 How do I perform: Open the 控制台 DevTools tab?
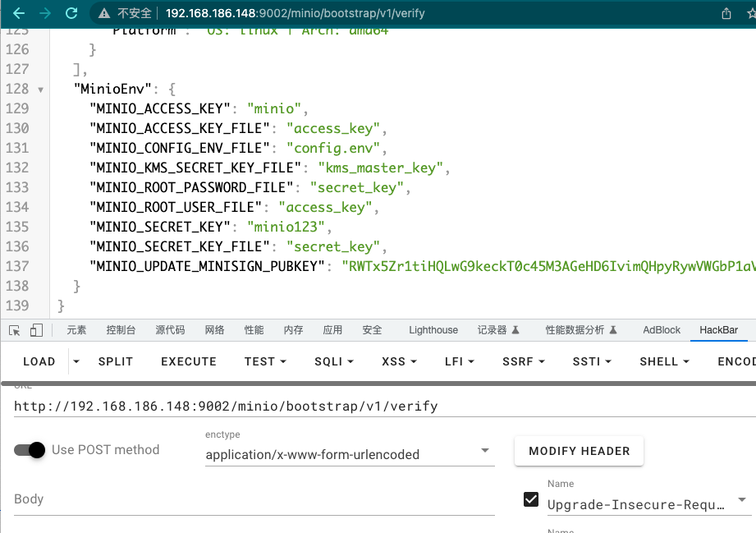click(x=121, y=330)
